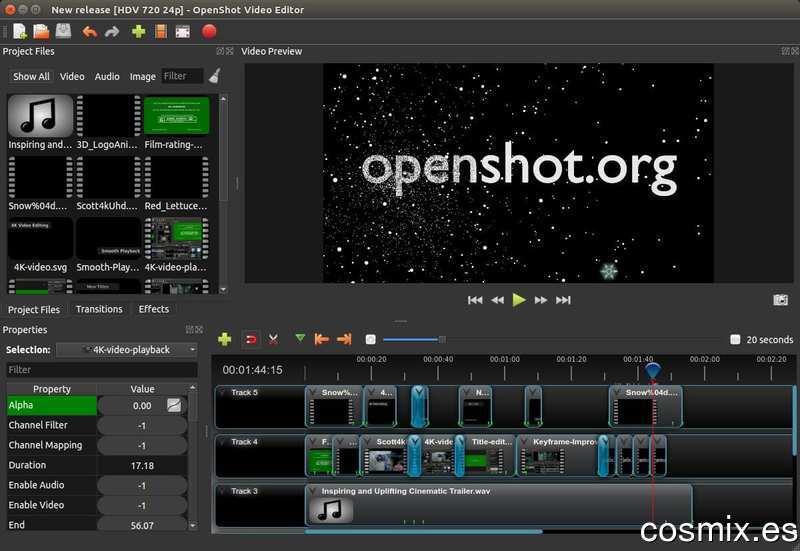This screenshot has width=800, height=551.
Task: Toggle the checkbox next to 20 seconds
Action: click(x=735, y=339)
